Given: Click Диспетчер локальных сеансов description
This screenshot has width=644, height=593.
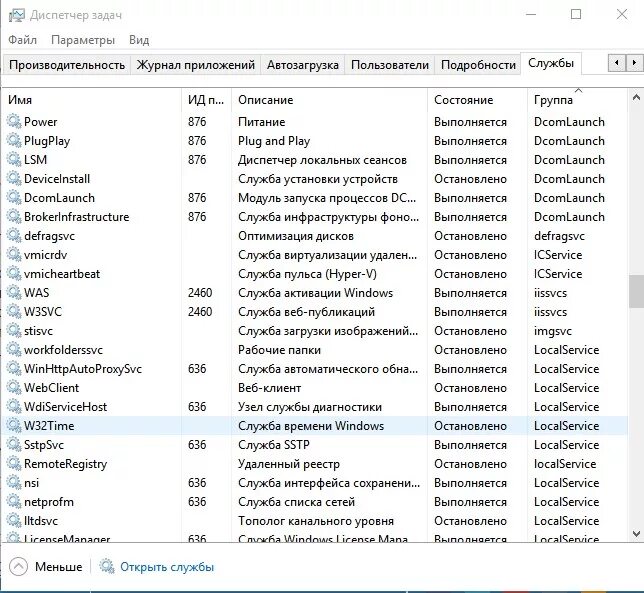Looking at the screenshot, I should pos(322,160).
